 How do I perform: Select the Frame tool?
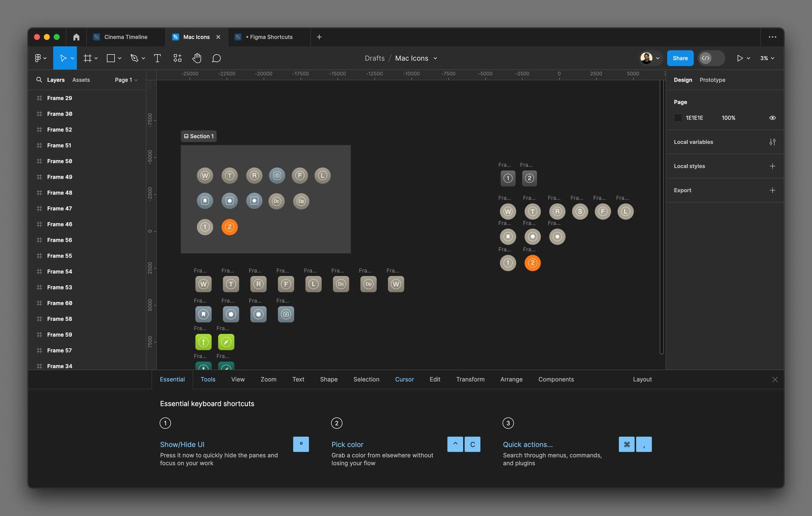[x=88, y=58]
